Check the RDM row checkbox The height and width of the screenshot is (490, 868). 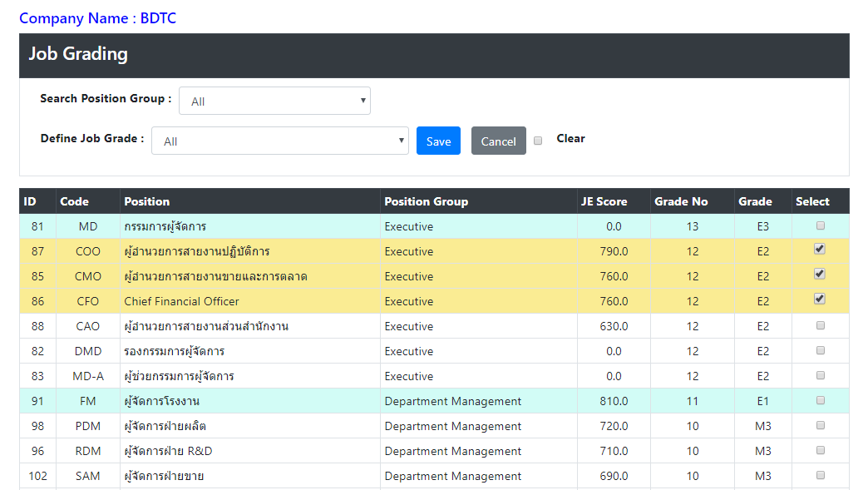[x=821, y=449]
